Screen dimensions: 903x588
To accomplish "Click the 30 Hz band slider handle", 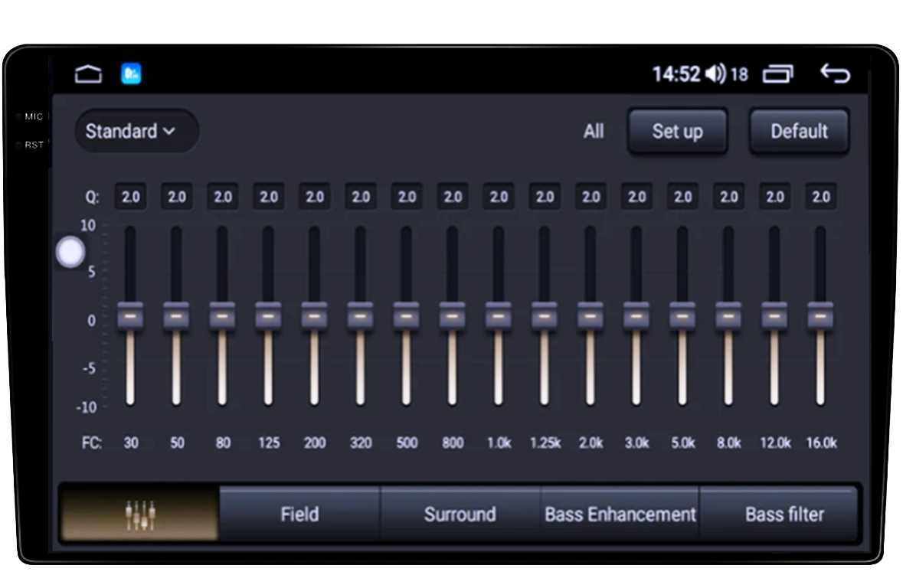I will (130, 315).
